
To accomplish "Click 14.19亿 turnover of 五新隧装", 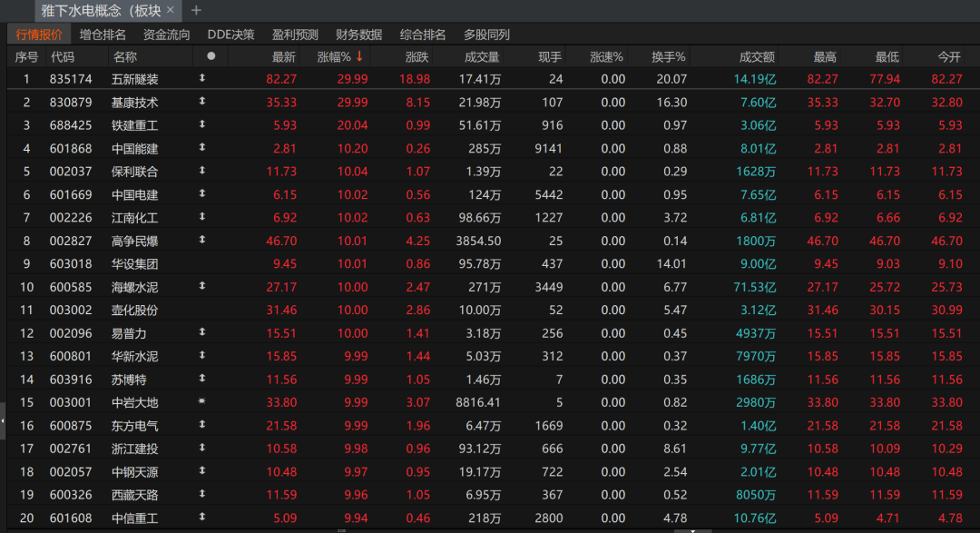I will [754, 79].
